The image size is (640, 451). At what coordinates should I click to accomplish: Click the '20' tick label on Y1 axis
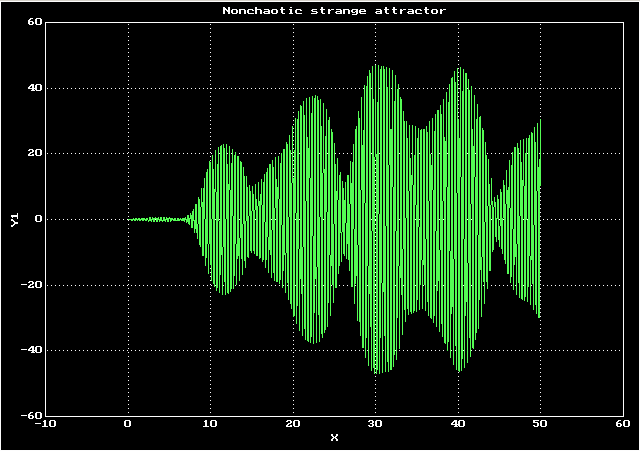click(x=35, y=153)
